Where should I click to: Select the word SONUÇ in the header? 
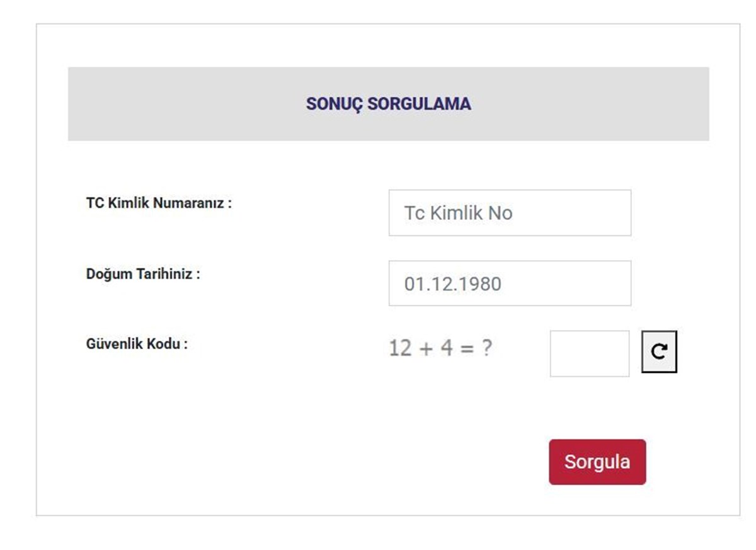click(x=334, y=104)
